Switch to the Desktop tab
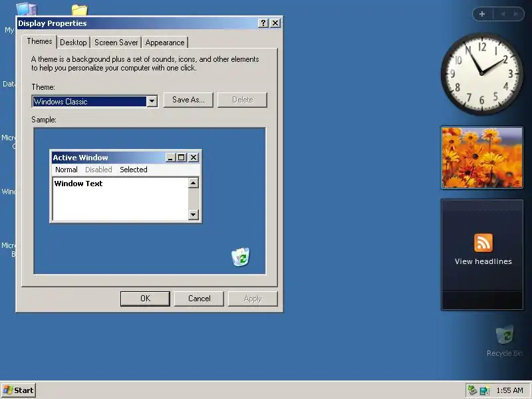The image size is (532, 399). coord(73,43)
